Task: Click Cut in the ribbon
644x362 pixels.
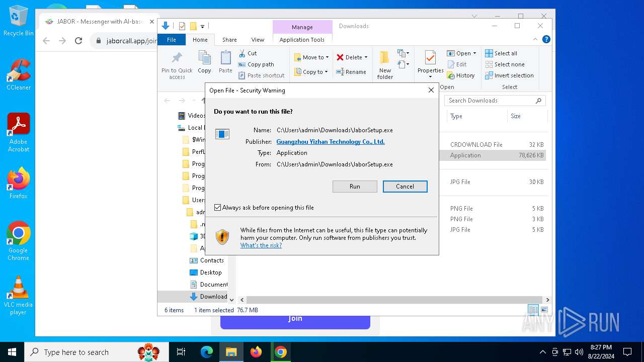Action: point(248,53)
